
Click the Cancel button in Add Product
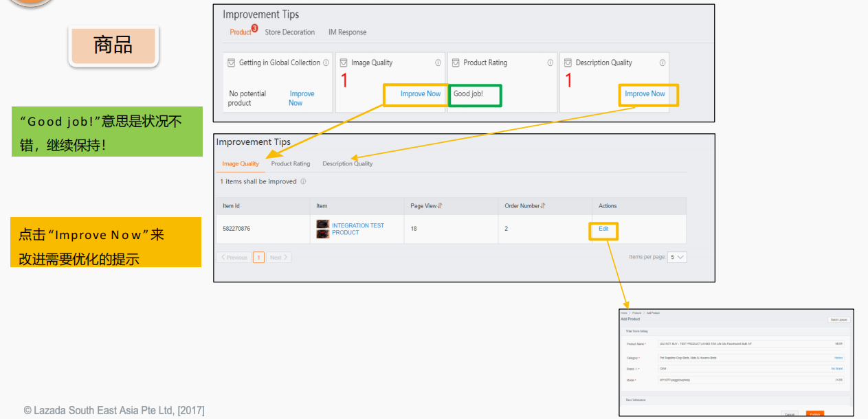790,414
